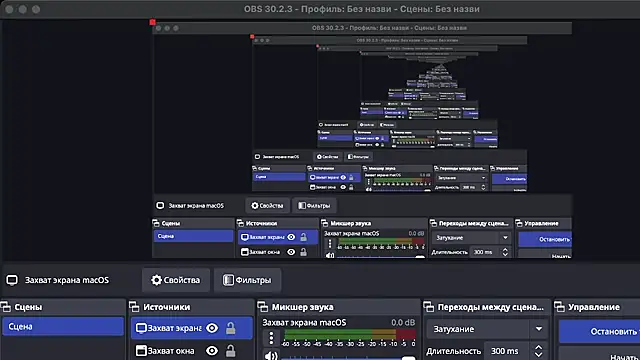The image size is (640, 360).
Task: Select Захват окна source row
Action: pos(191,351)
